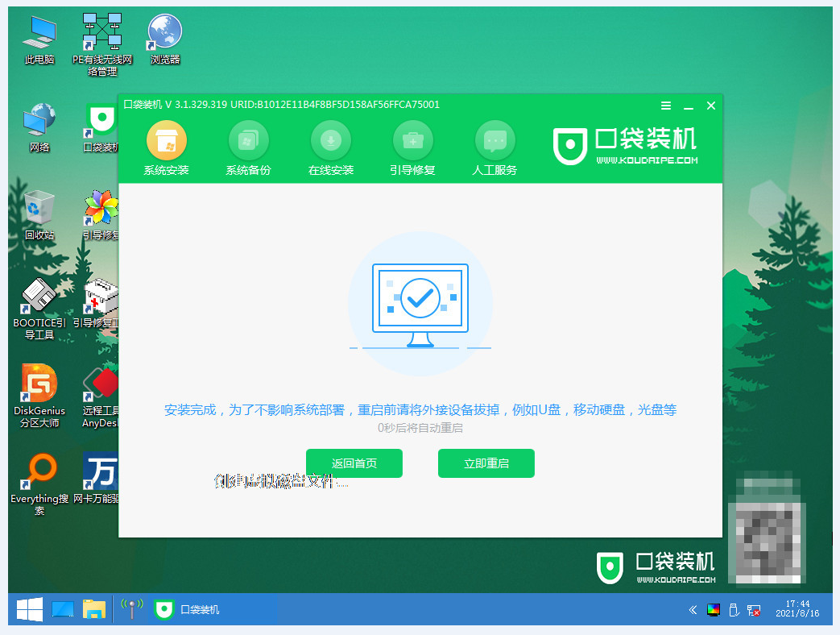
Task: Expand hidden tray icons chevron
Action: (693, 610)
